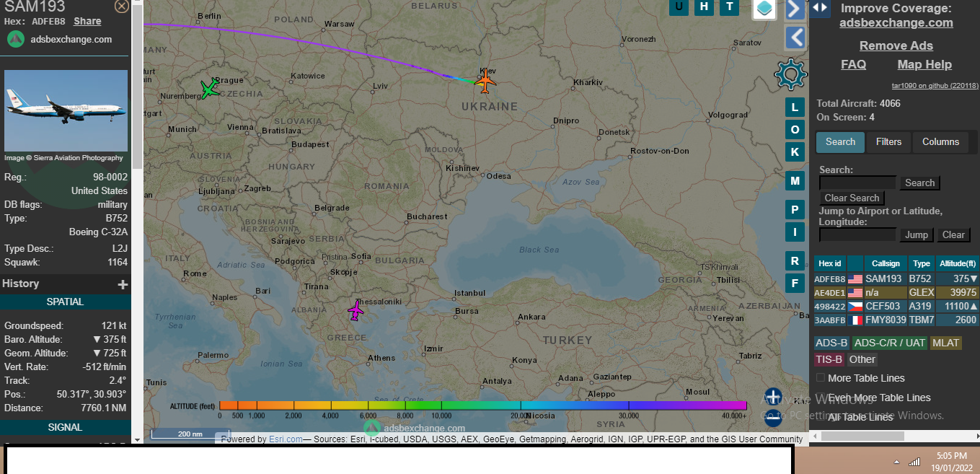The width and height of the screenshot is (980, 474).
Task: Sort table by Callsign column
Action: pyautogui.click(x=886, y=263)
